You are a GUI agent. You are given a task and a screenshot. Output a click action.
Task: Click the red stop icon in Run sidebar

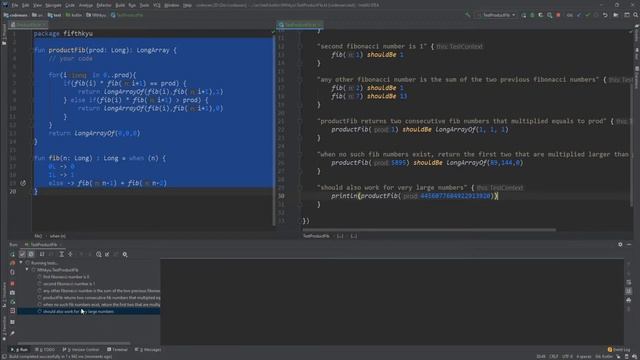[x=12, y=283]
